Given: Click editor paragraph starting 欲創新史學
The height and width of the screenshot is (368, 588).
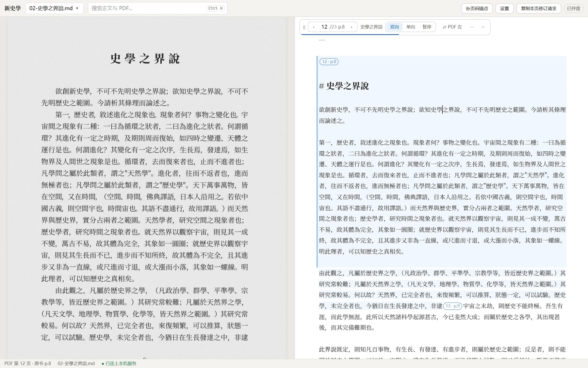Looking at the screenshot, I should [x=442, y=115].
